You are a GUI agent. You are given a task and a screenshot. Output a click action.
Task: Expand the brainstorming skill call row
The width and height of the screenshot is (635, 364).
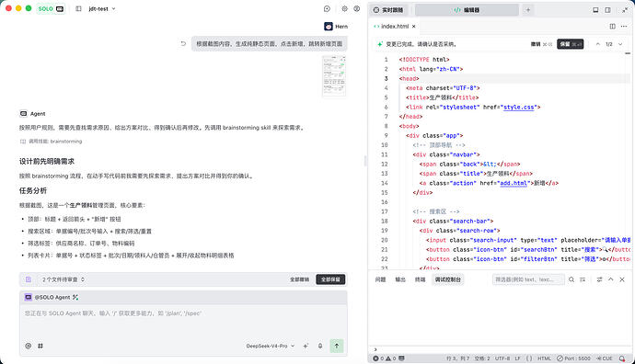pyautogui.click(x=51, y=142)
